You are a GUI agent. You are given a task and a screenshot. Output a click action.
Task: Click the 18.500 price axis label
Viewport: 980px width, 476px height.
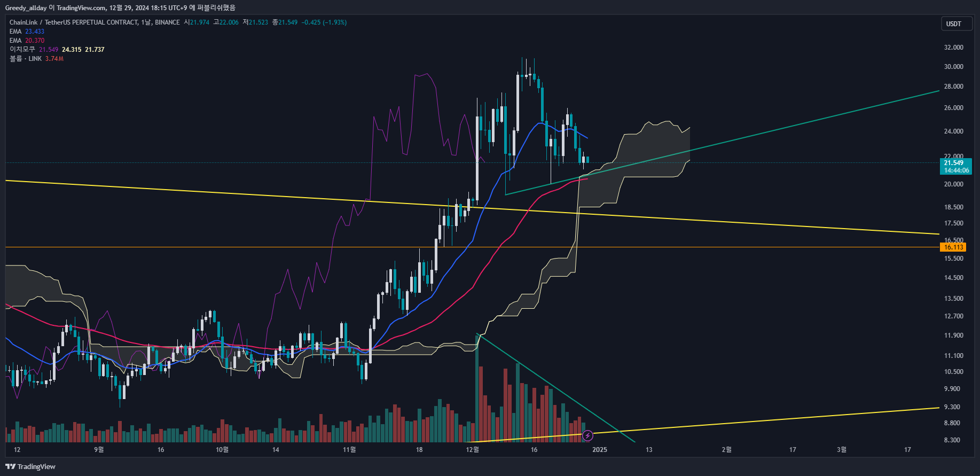click(x=954, y=207)
